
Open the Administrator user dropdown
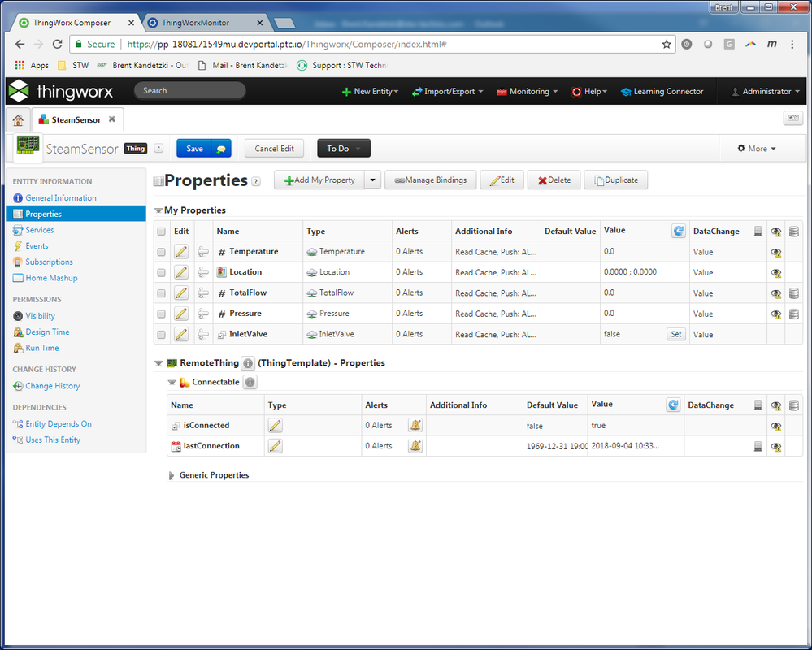click(765, 92)
